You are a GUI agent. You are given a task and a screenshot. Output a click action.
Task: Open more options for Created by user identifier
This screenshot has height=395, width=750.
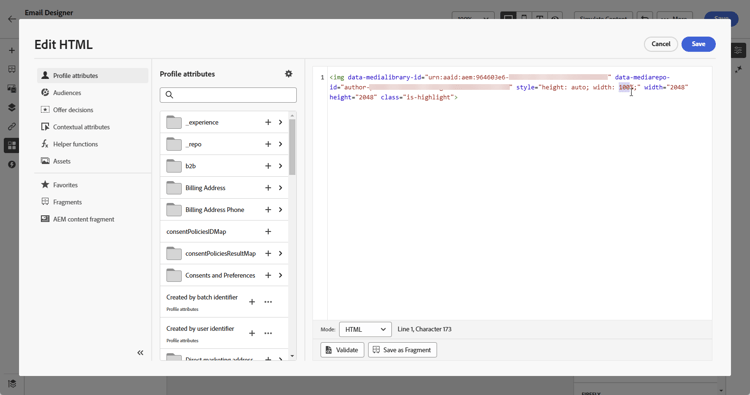pos(268,333)
